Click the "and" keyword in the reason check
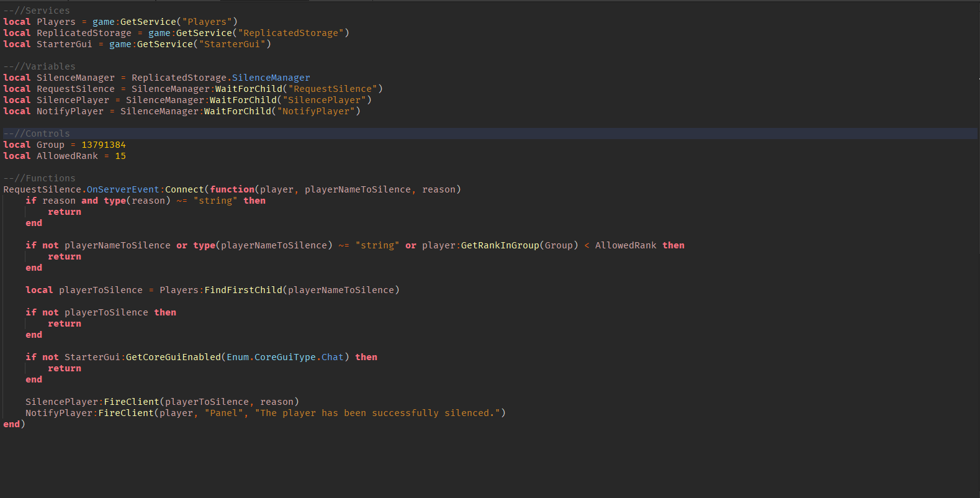Image resolution: width=980 pixels, height=498 pixels. (89, 201)
